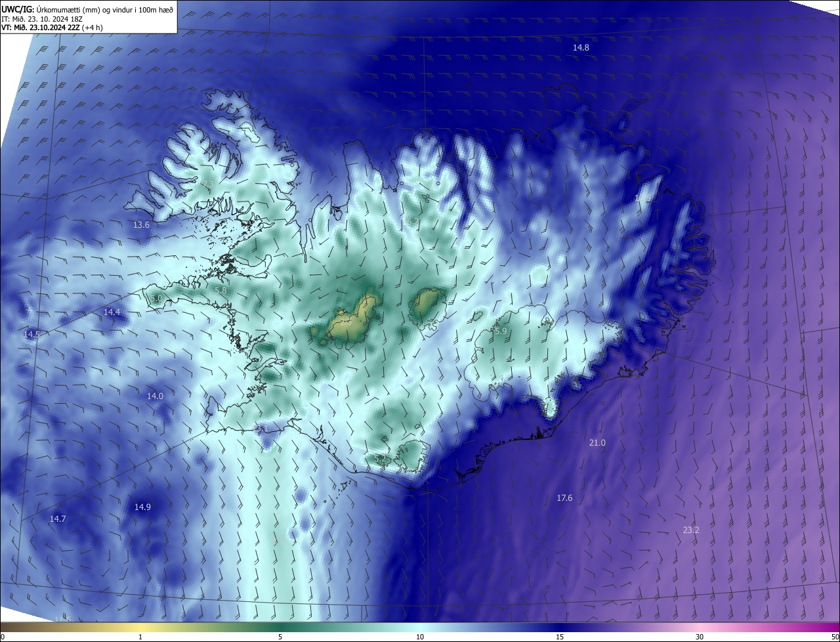The height and width of the screenshot is (642, 840).
Task: Click the 23.2 value label on the map
Action: [x=691, y=530]
